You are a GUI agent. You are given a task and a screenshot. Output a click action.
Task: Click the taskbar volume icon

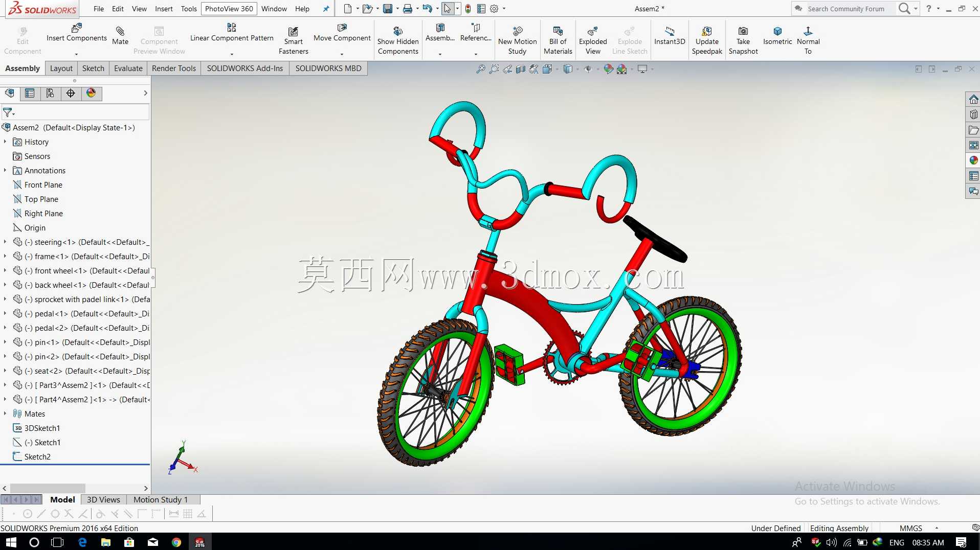coord(831,542)
